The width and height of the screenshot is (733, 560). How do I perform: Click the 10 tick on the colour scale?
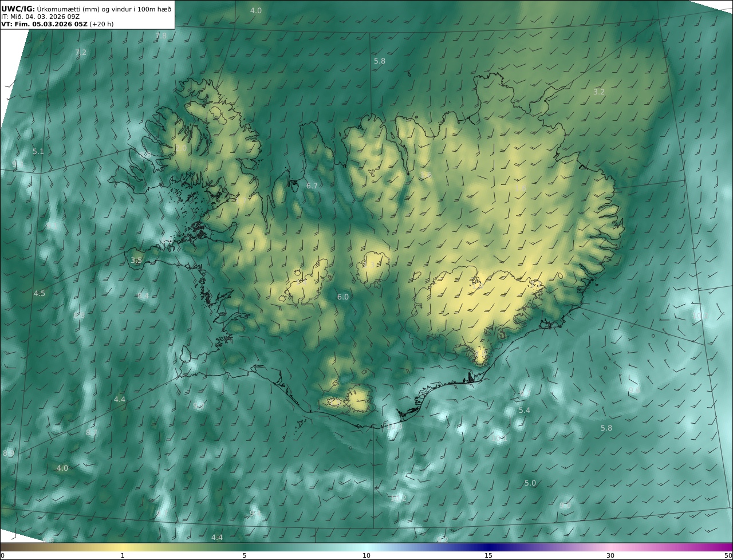(x=366, y=555)
